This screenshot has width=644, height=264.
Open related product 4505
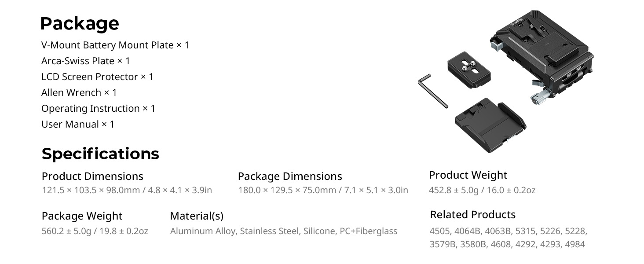click(x=440, y=231)
